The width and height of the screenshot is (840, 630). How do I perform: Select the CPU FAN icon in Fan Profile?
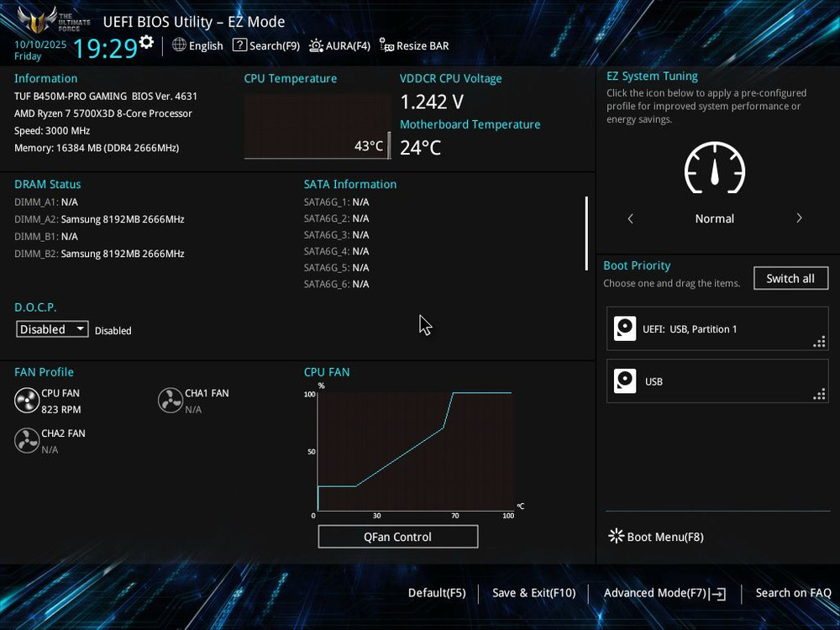point(26,400)
